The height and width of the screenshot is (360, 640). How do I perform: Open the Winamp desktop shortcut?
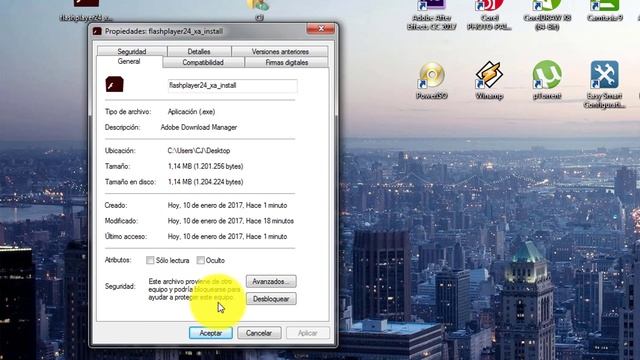pos(489,80)
